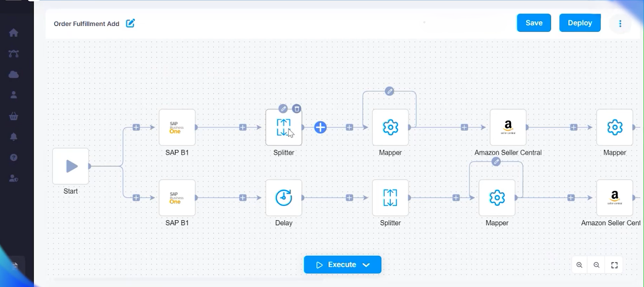Open the cloud icon in sidebar

[14, 74]
